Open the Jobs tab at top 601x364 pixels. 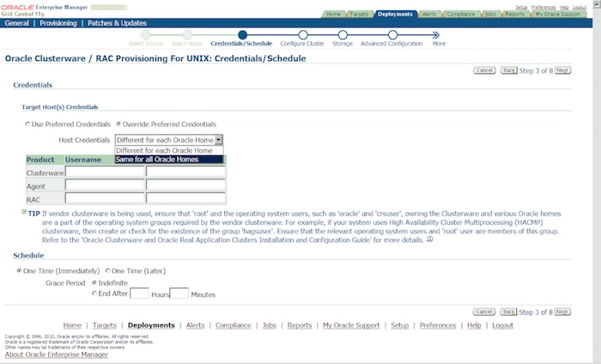(490, 15)
